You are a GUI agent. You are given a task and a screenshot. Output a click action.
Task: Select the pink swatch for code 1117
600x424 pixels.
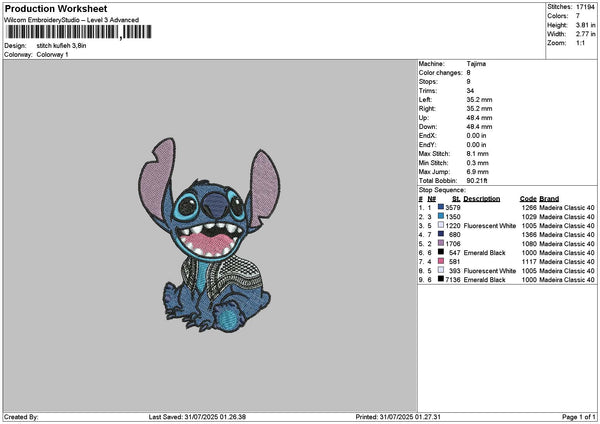click(441, 261)
